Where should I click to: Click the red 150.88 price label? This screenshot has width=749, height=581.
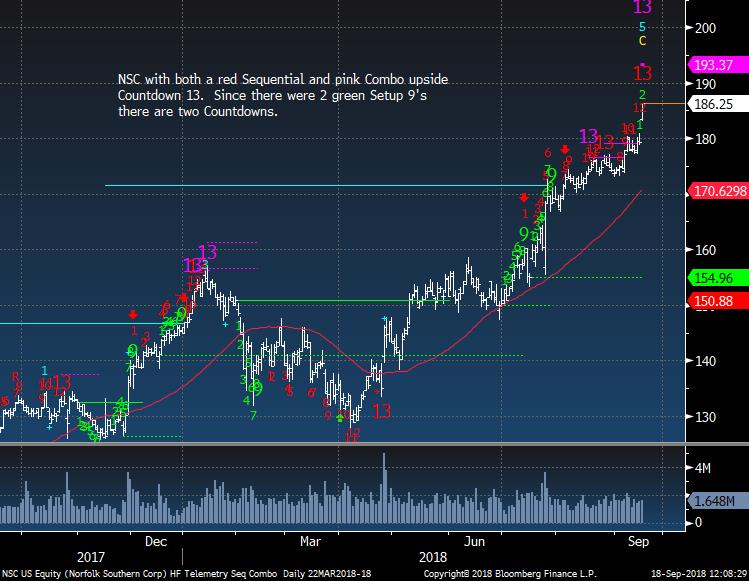coord(717,301)
